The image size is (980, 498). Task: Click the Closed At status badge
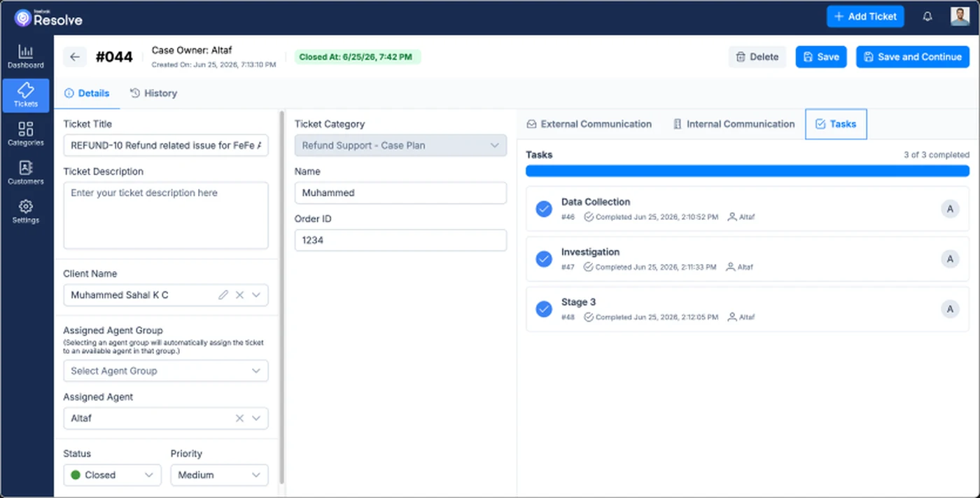point(357,57)
